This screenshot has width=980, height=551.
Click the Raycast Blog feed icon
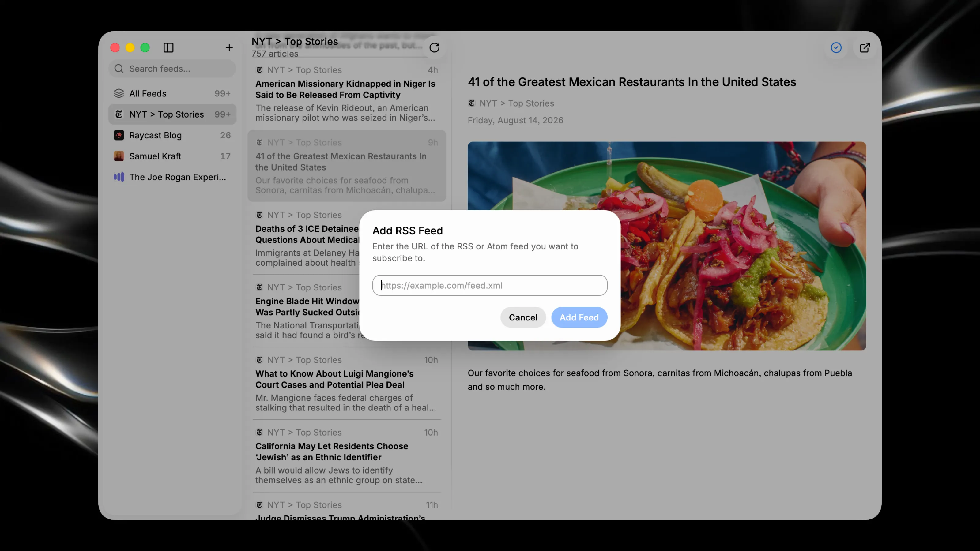coord(119,135)
